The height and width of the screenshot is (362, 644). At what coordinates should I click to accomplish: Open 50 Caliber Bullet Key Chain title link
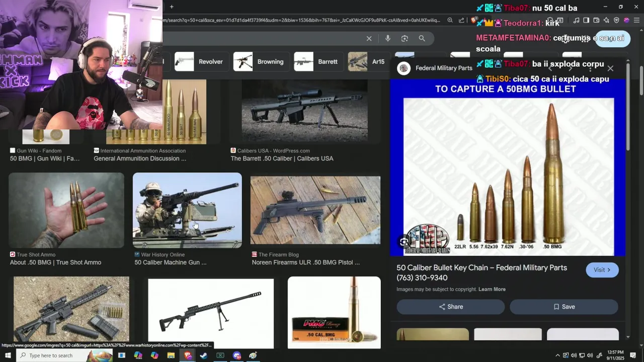481,273
